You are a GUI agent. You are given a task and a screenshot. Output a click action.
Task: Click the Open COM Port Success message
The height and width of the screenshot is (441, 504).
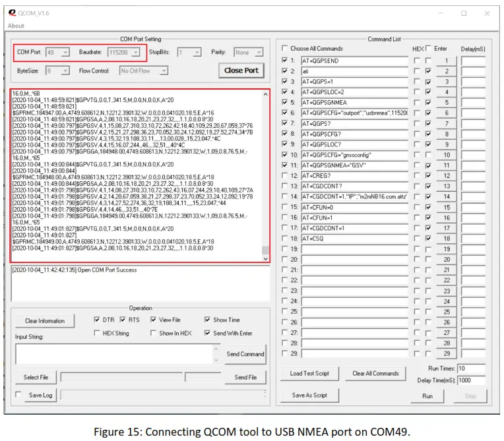(75, 270)
